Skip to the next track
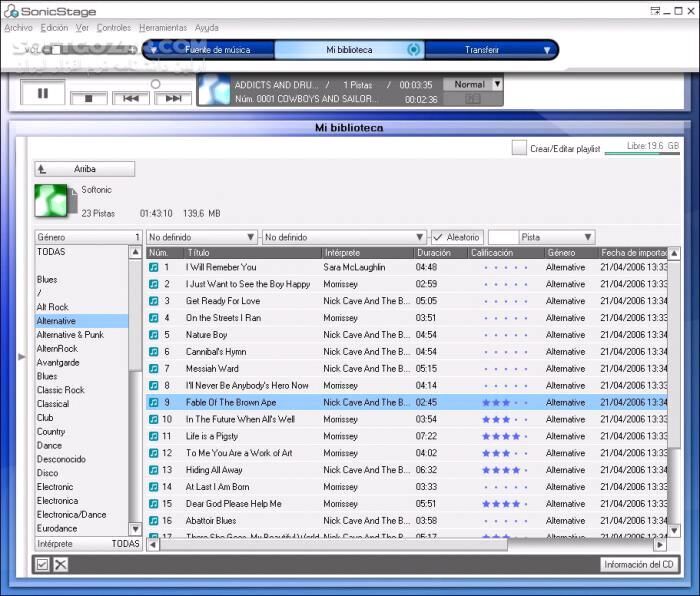 (172, 98)
